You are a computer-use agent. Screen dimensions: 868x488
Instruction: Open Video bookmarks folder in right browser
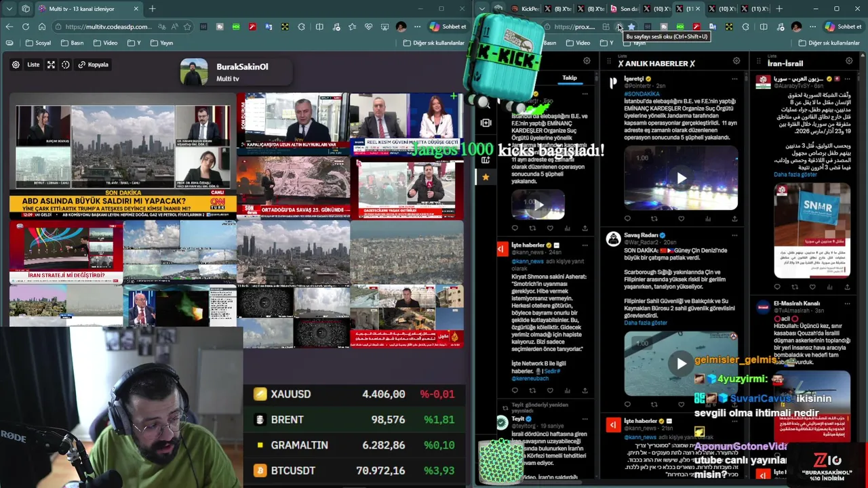[x=578, y=43]
